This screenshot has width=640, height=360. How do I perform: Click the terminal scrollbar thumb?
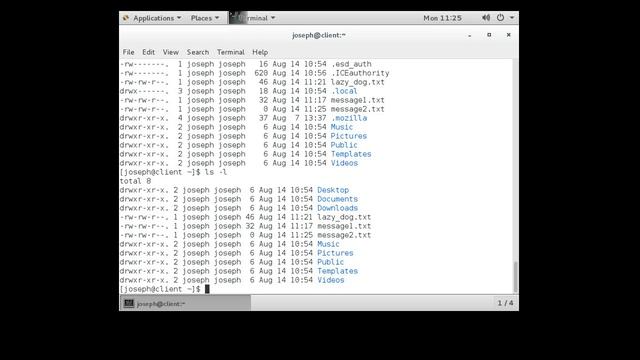click(516, 277)
